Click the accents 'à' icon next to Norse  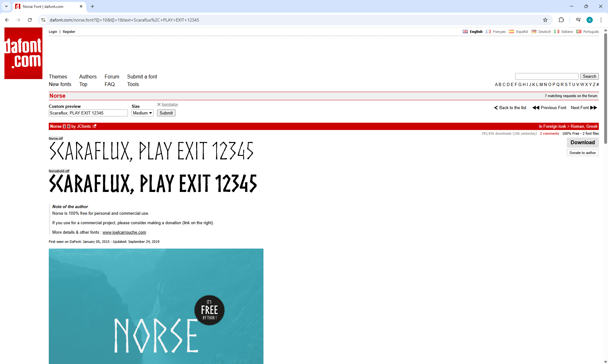click(64, 126)
